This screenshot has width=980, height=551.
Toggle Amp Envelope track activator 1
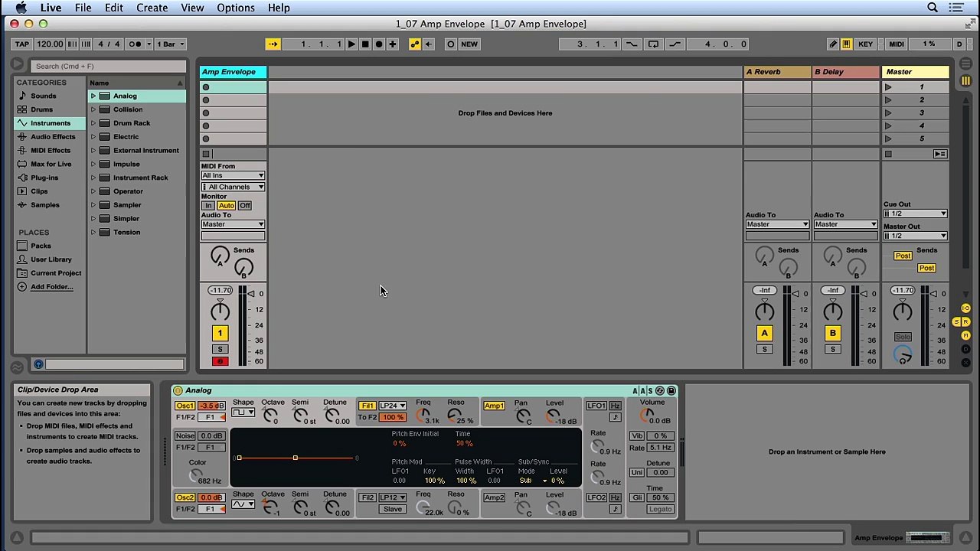tap(220, 333)
